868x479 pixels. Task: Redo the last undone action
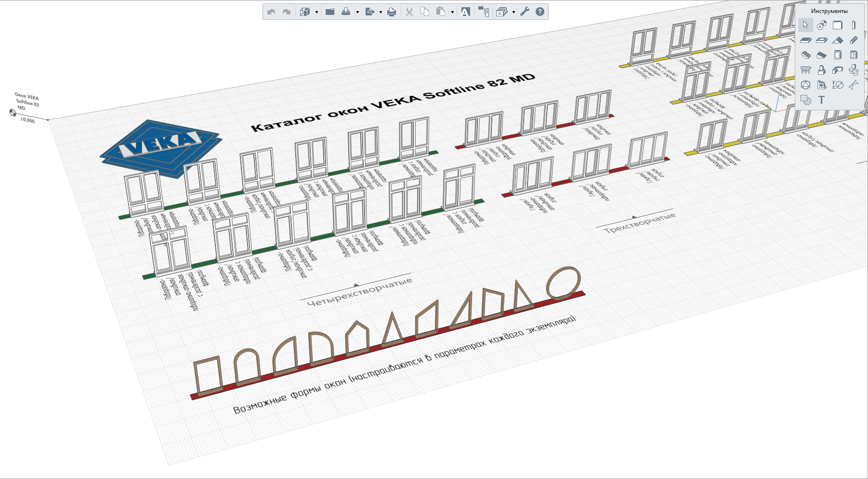(287, 12)
